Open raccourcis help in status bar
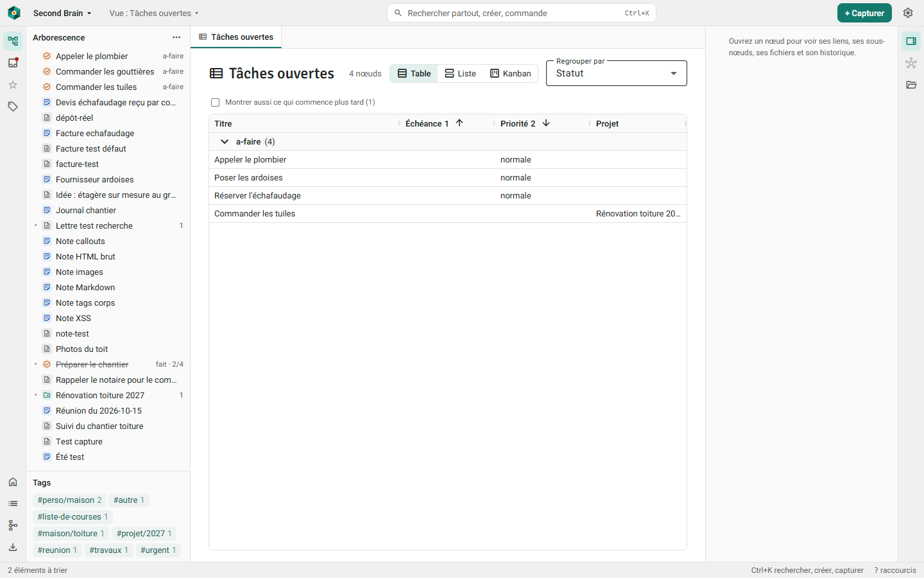The height and width of the screenshot is (578, 924). (895, 570)
